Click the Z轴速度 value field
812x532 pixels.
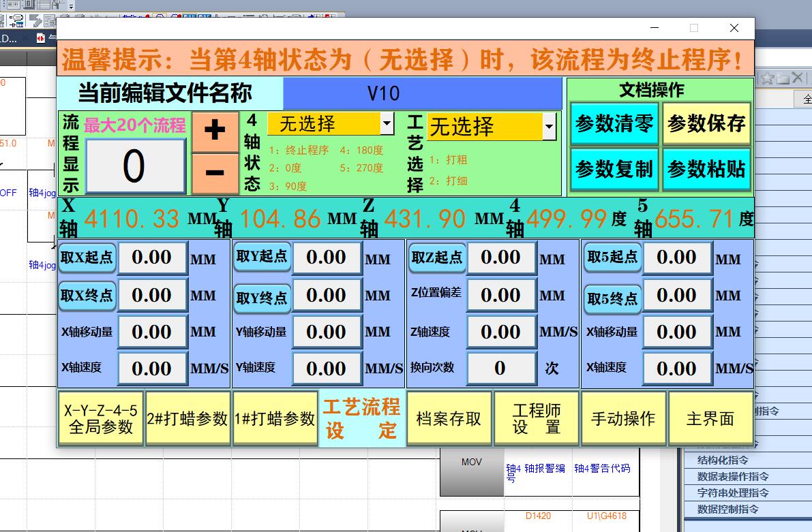point(500,332)
